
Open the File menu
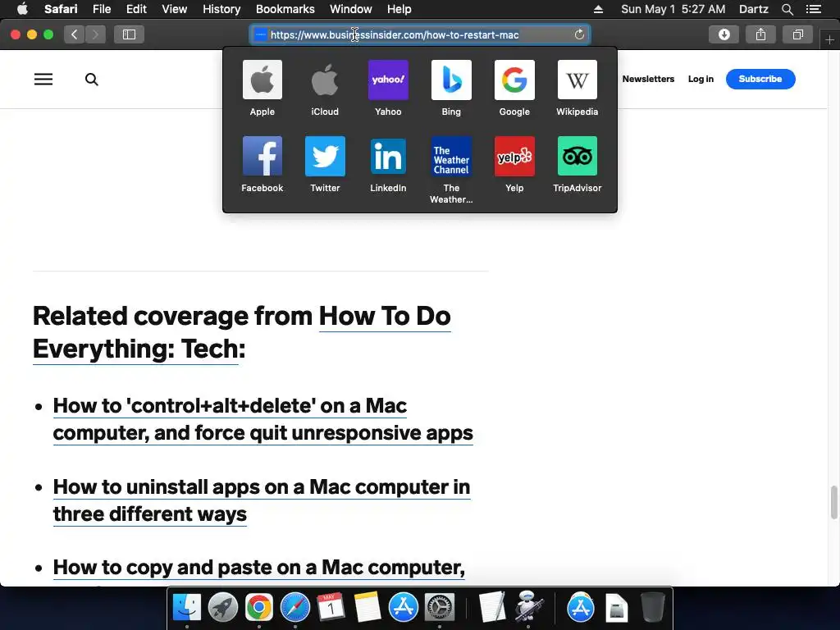tap(101, 9)
